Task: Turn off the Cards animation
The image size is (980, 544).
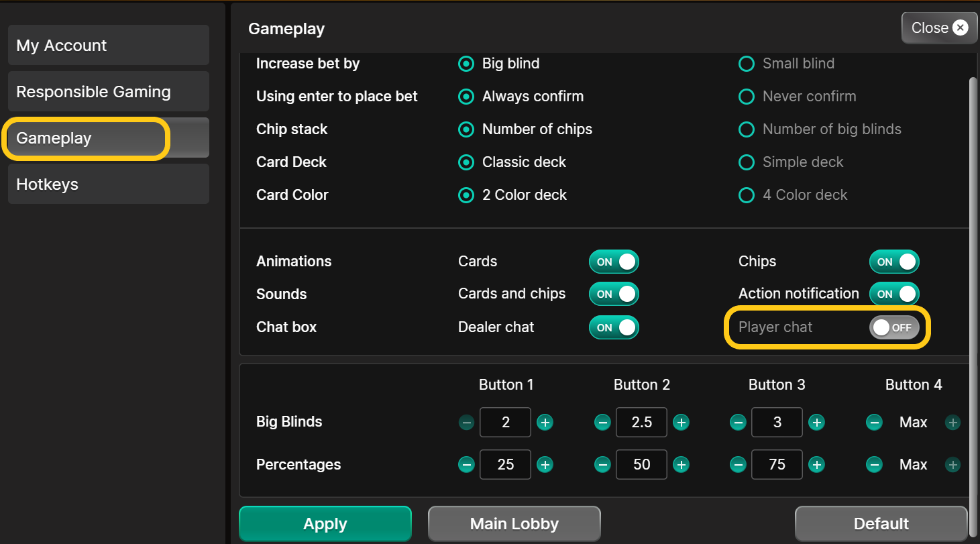Action: click(x=614, y=262)
